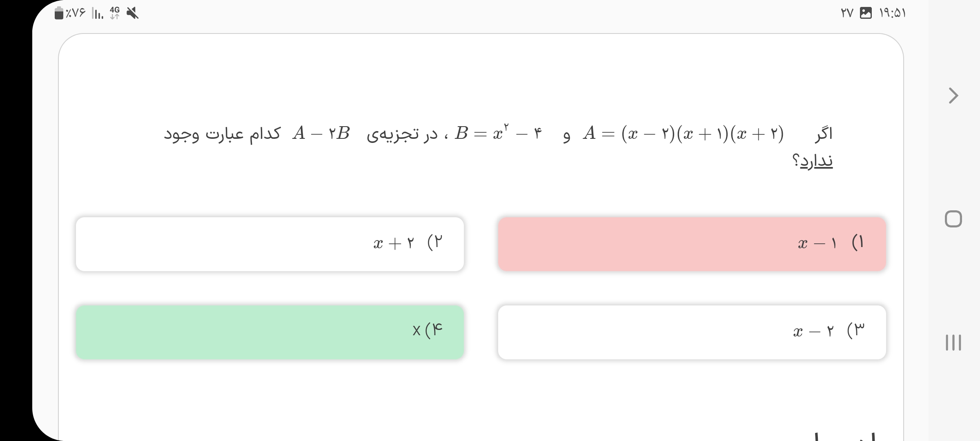Tap the underlined word ندارد
Image resolution: width=980 pixels, height=441 pixels.
pyautogui.click(x=816, y=161)
